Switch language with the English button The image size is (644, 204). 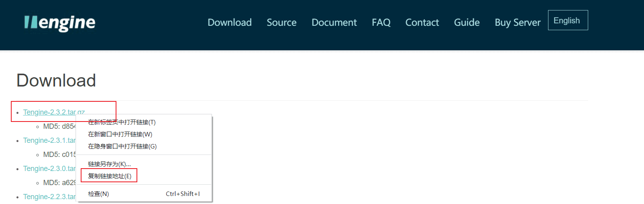coord(568,20)
